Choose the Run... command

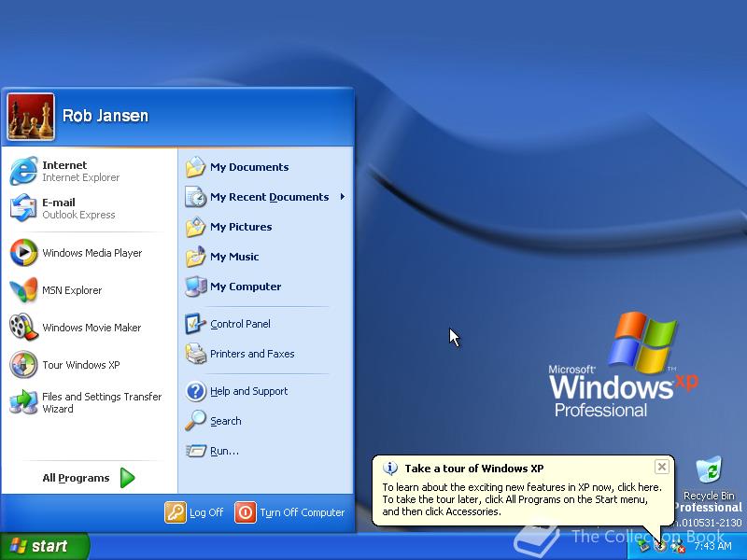pos(266,451)
